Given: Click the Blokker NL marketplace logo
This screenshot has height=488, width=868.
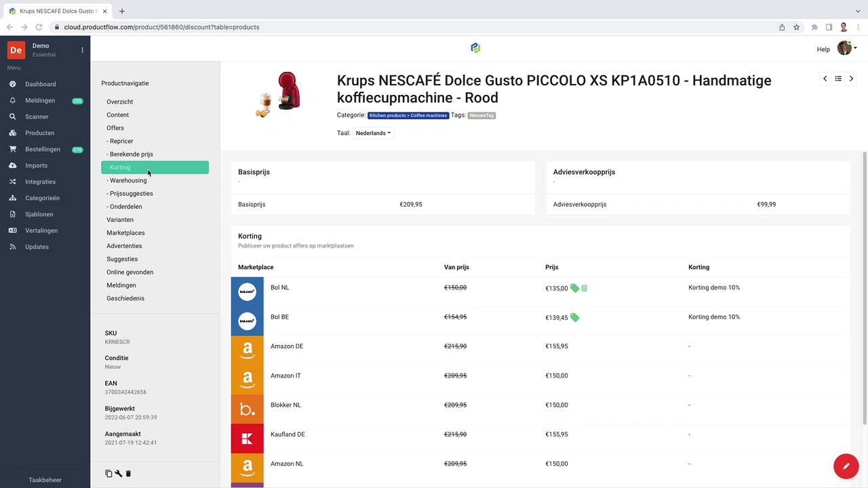Looking at the screenshot, I should [x=247, y=409].
